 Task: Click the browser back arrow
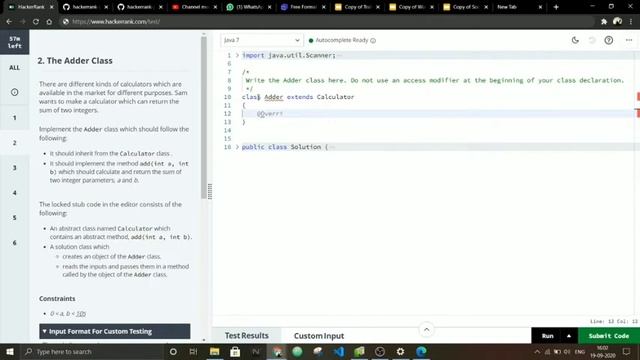click(x=9, y=22)
